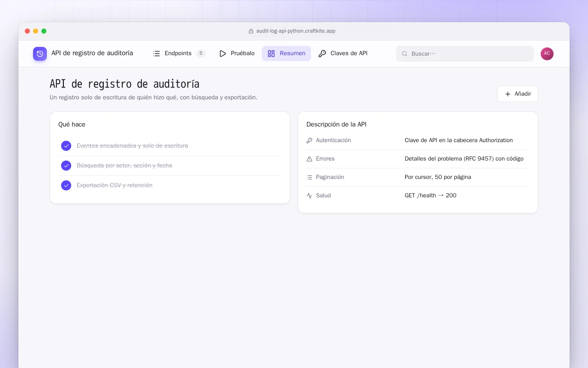Select the Resumen tab
This screenshot has height=368, width=588.
click(286, 53)
